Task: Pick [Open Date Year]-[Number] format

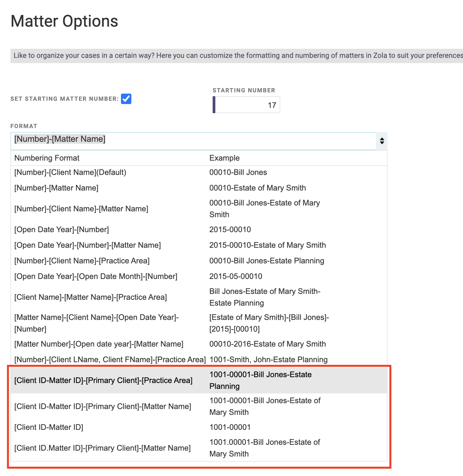Action: pos(199,230)
